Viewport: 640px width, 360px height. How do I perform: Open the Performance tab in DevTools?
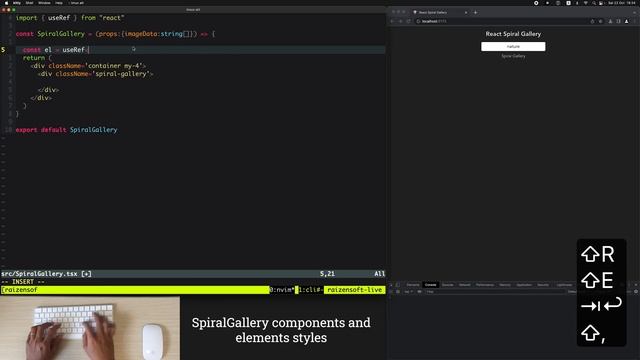click(484, 285)
